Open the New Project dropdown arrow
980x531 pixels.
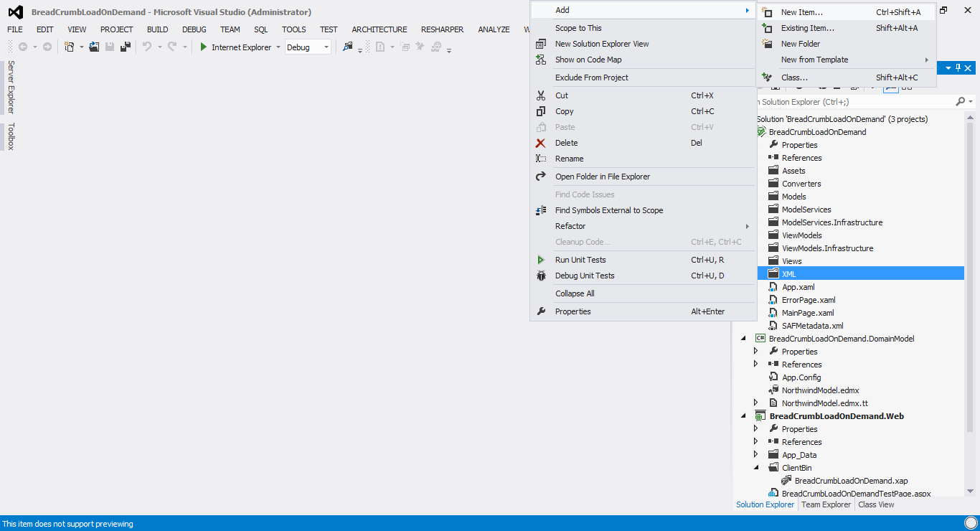(82, 47)
